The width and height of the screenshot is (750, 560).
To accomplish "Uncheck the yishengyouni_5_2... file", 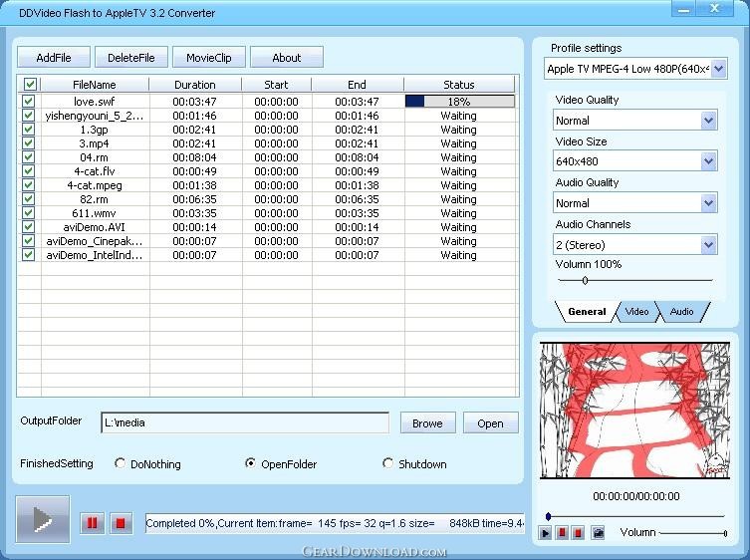I will click(x=28, y=116).
